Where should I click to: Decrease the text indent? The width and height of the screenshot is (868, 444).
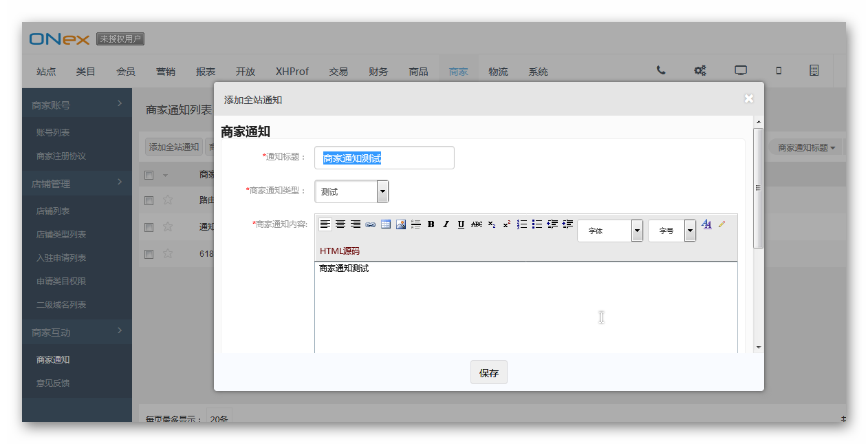[x=552, y=224]
